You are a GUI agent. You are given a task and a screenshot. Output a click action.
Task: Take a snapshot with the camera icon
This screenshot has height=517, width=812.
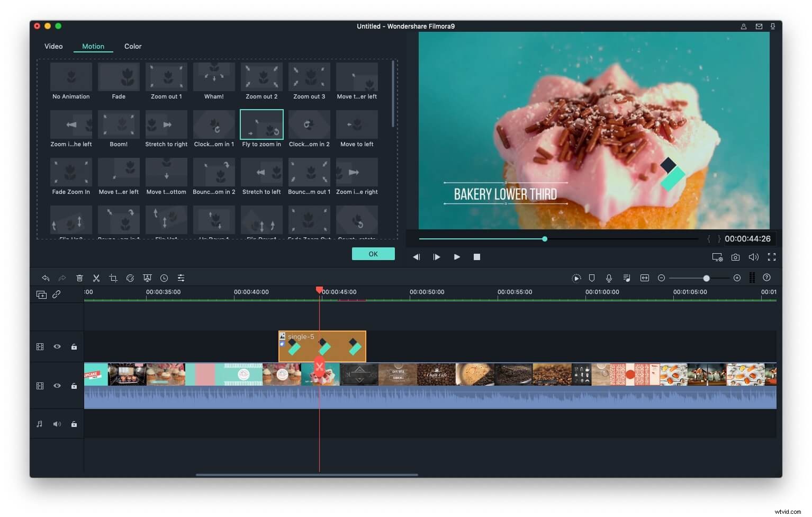click(x=735, y=257)
